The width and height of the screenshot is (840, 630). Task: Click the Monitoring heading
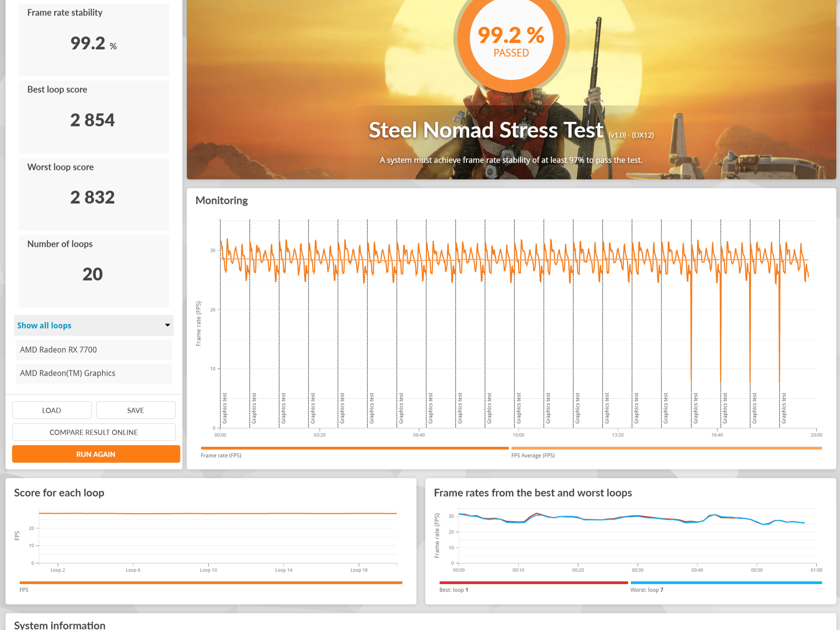tap(221, 200)
